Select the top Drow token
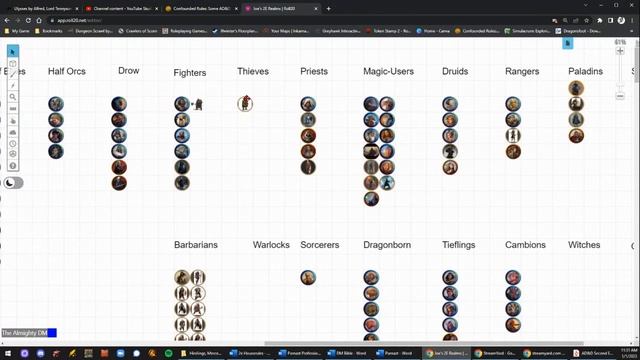The height and width of the screenshot is (360, 640). click(x=119, y=104)
